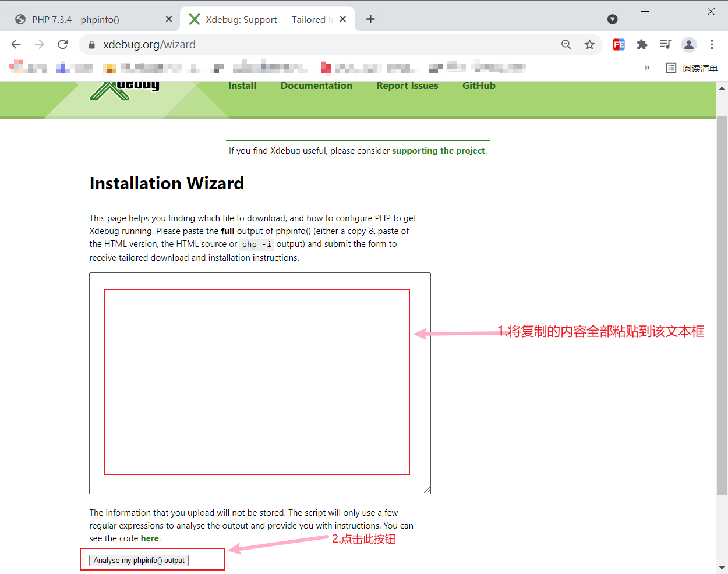Click the padlock site info icon

click(x=91, y=45)
